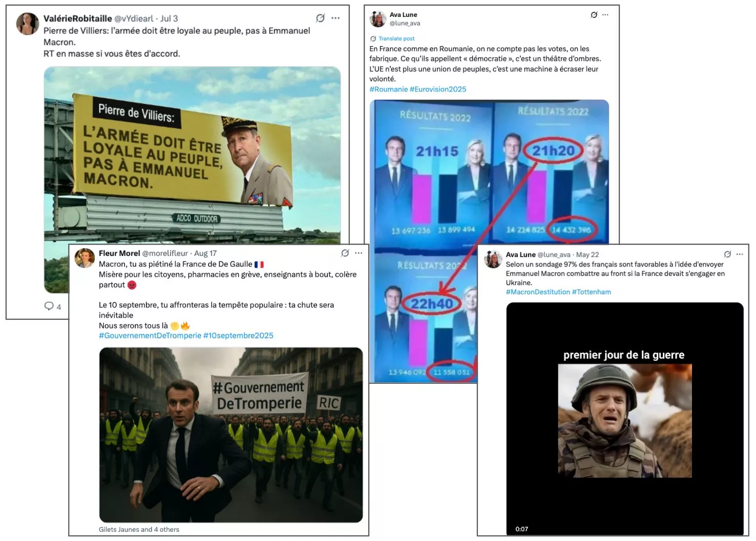Open the three-dot menu on Fleur Morel's post
This screenshot has height=541, width=756.
tap(359, 253)
